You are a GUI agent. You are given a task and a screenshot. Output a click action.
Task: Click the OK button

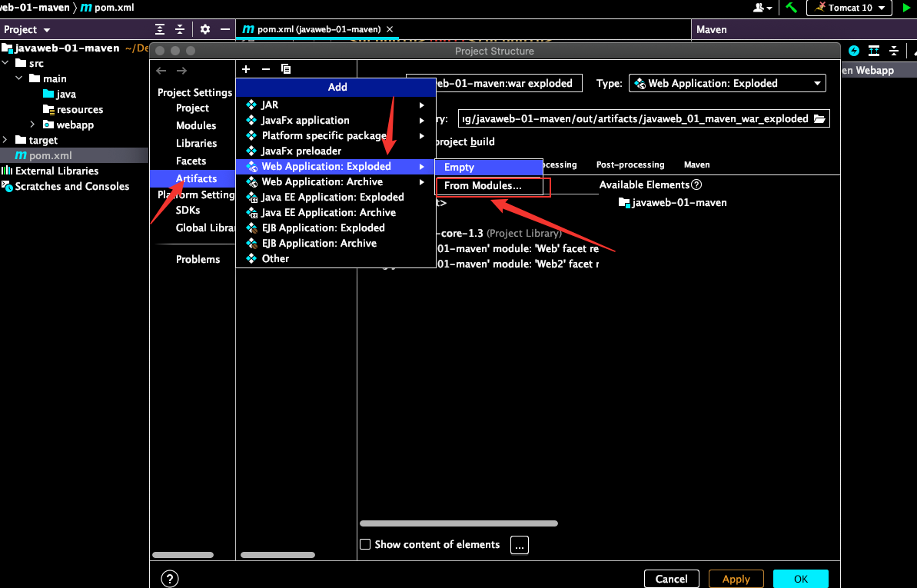(801, 579)
